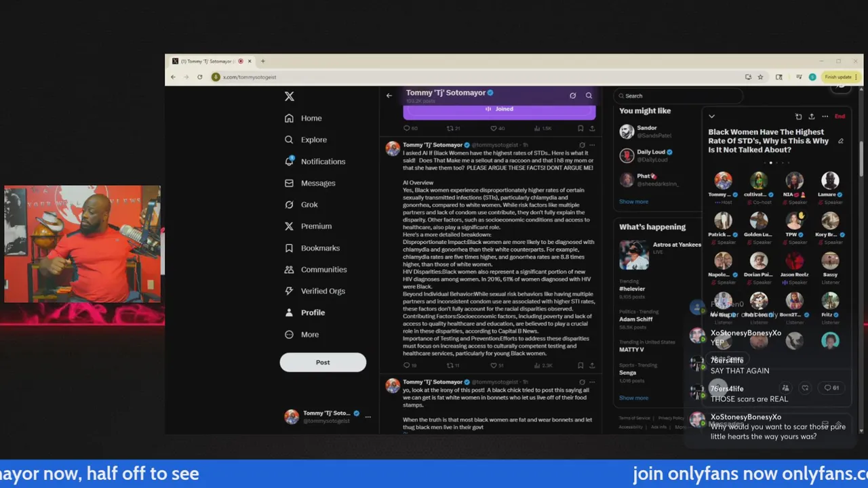Click the X logo in the sidebar
The width and height of the screenshot is (868, 488).
coord(290,96)
